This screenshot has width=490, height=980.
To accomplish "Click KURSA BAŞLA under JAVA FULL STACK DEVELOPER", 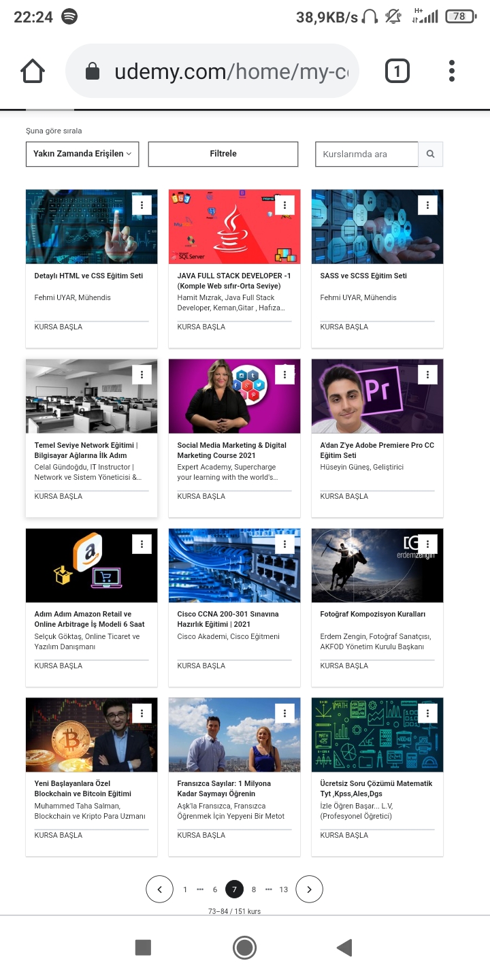I will [201, 327].
